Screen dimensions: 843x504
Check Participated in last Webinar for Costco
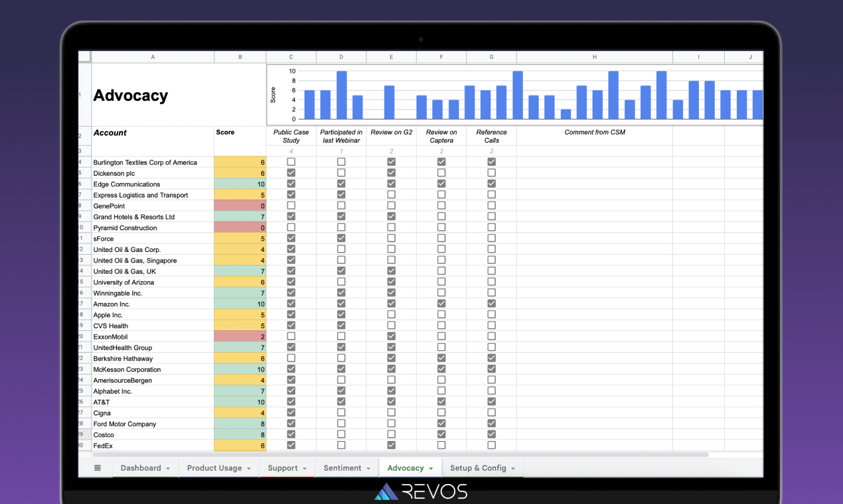pos(341,434)
